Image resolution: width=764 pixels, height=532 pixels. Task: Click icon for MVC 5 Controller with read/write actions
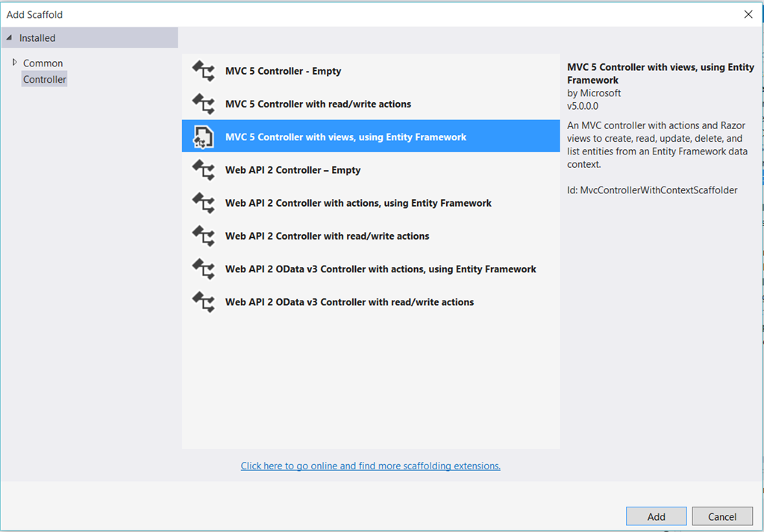tap(203, 104)
